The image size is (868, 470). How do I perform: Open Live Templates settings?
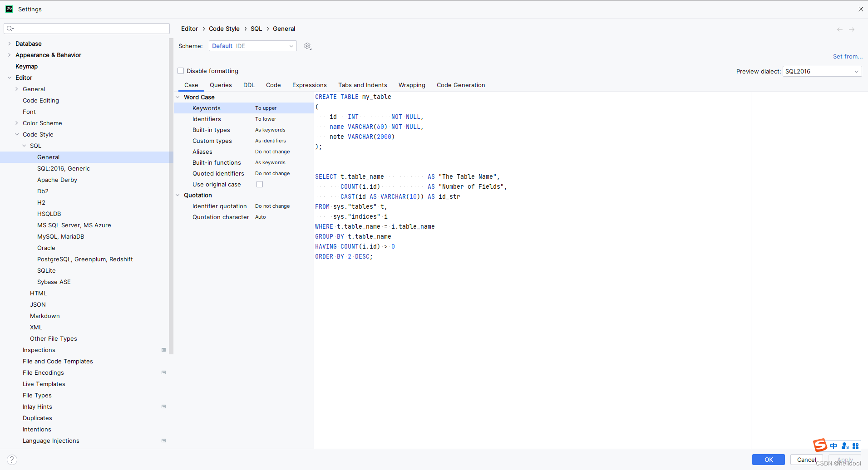click(x=44, y=384)
